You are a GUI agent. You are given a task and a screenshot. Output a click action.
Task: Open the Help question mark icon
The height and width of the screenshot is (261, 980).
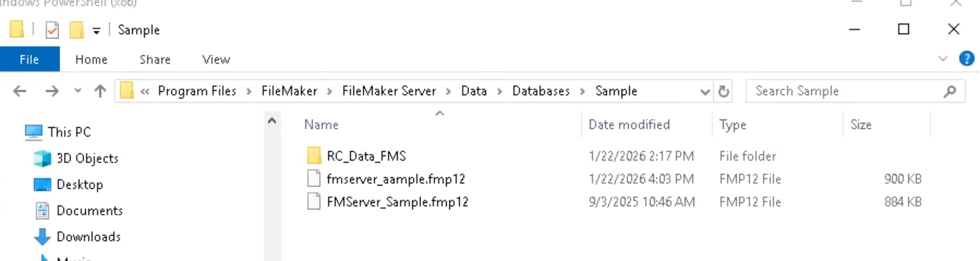(966, 59)
